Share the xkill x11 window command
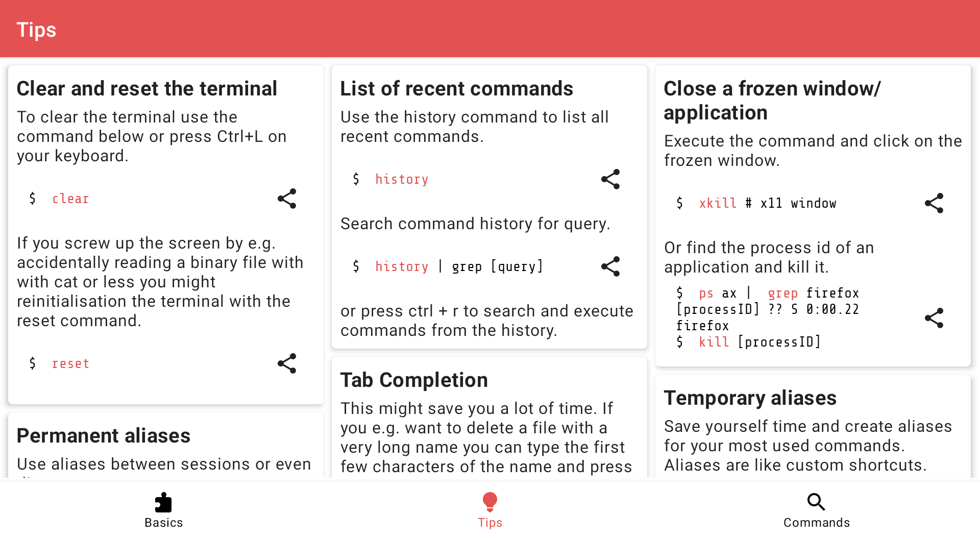This screenshot has height=539, width=980. coord(934,203)
